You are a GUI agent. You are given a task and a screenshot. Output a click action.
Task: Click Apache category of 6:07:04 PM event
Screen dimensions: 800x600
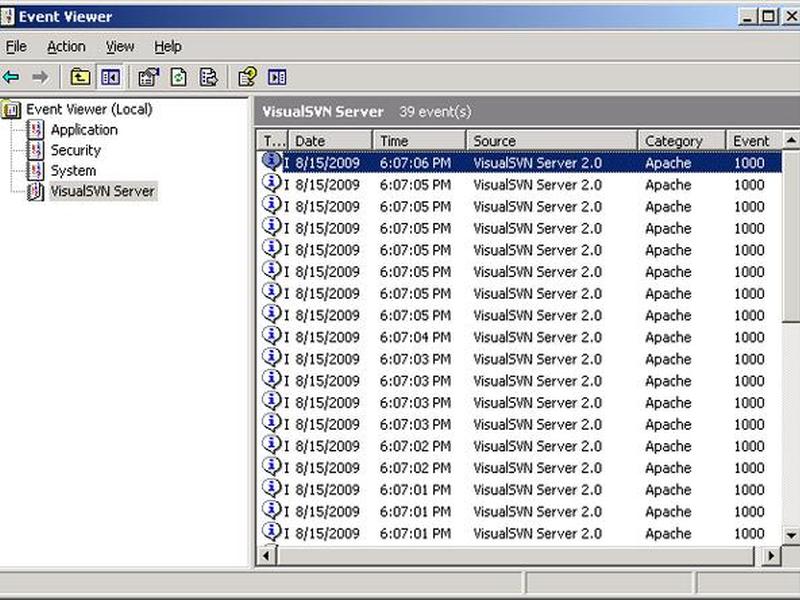[668, 337]
